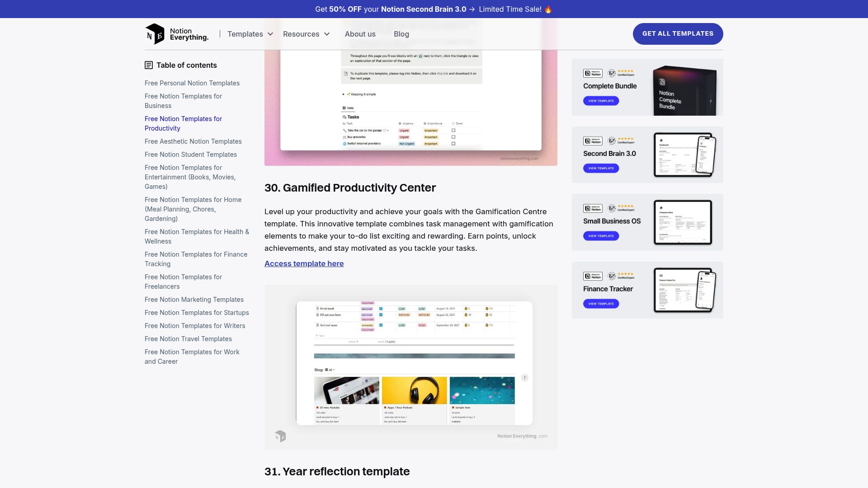Click the Small Business OS card title
This screenshot has width=868, height=488.
[612, 221]
